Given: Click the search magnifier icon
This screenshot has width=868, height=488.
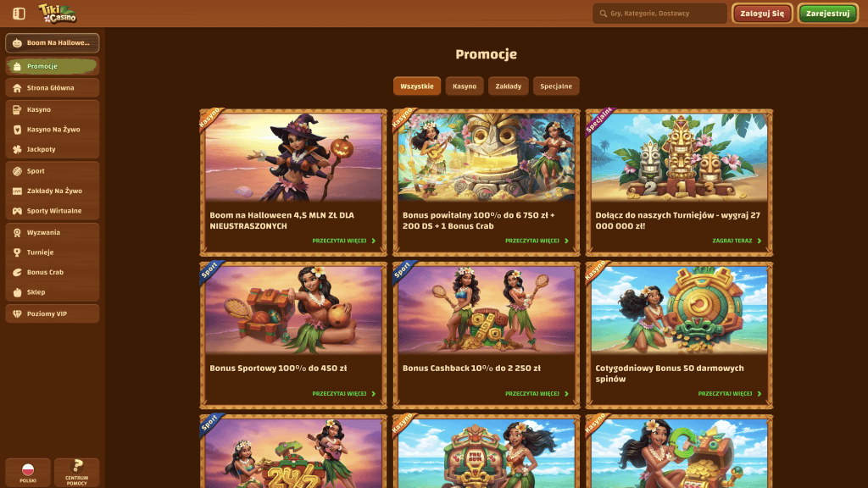Looking at the screenshot, I should [604, 14].
